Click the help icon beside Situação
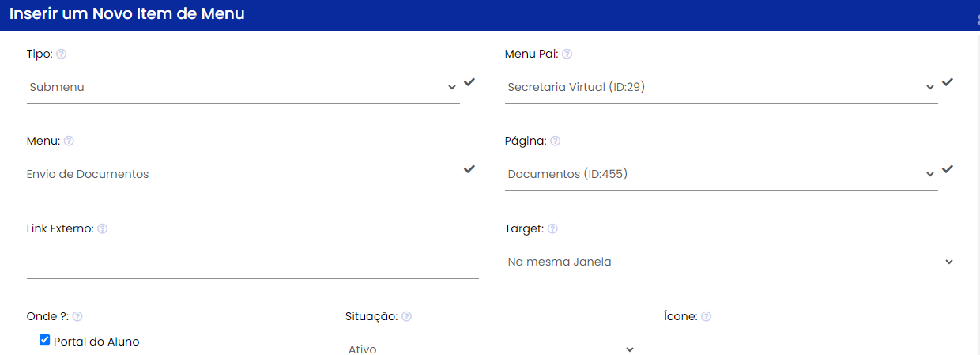Viewport: 980px width, 355px height. tap(406, 316)
